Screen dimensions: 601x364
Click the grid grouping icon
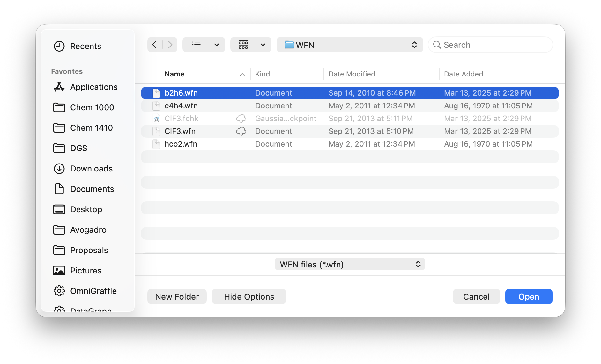(x=243, y=45)
